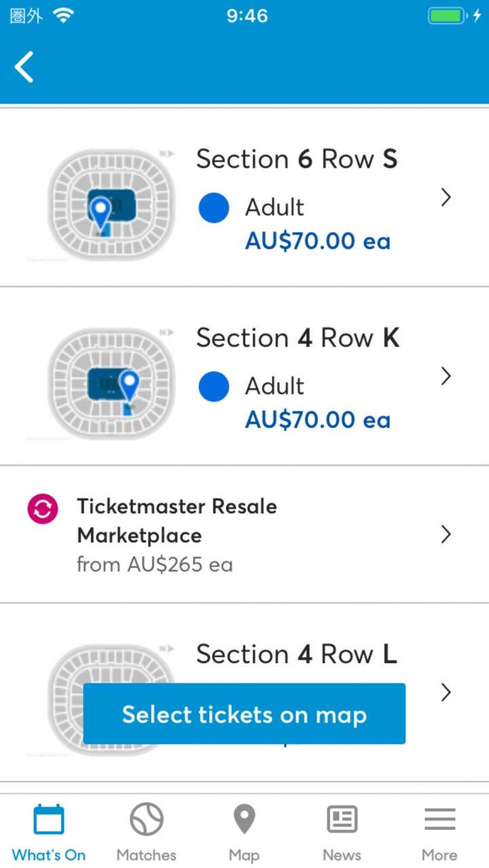Screen dimensions: 489x868
Task: Tap Section 4 Row L heading
Action: (x=296, y=654)
